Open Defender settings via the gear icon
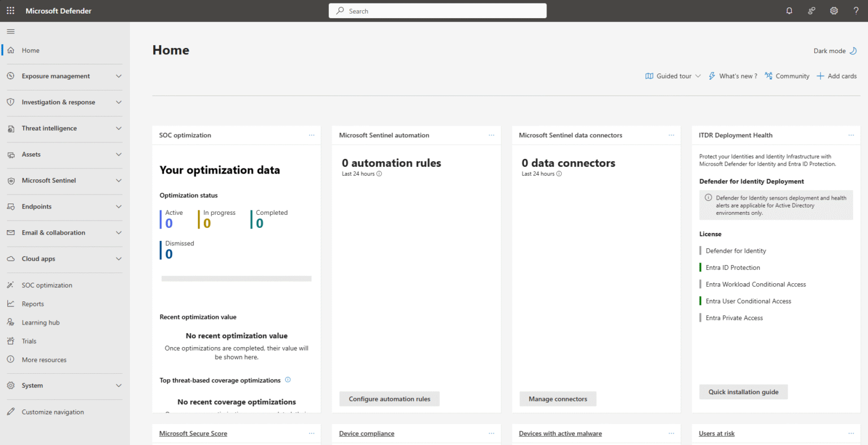The width and height of the screenshot is (868, 445). [x=834, y=10]
